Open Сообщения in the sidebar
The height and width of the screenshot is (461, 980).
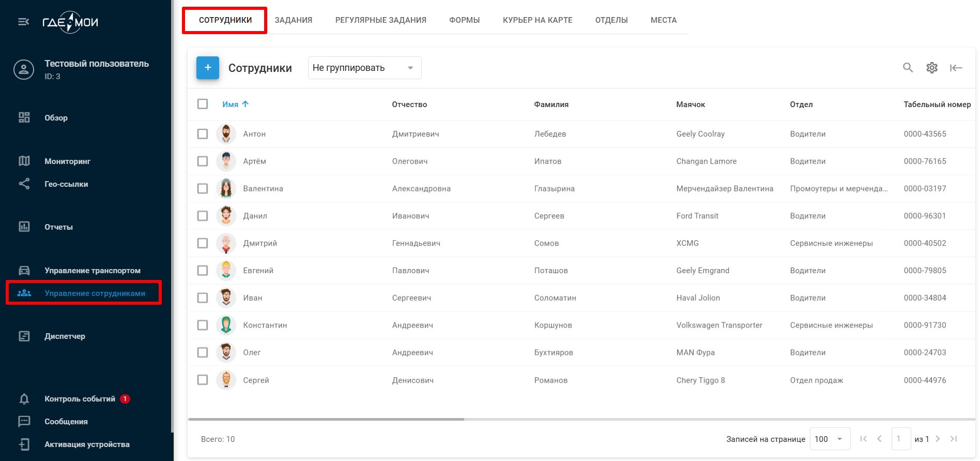pyautogui.click(x=66, y=422)
